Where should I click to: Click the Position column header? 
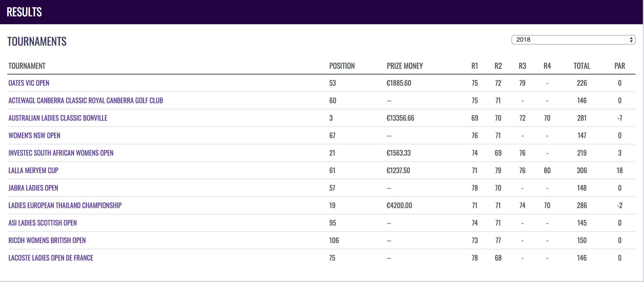342,66
